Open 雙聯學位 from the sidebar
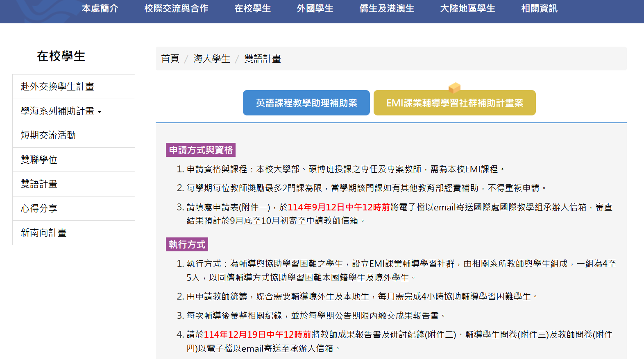The image size is (644, 359). [x=39, y=160]
